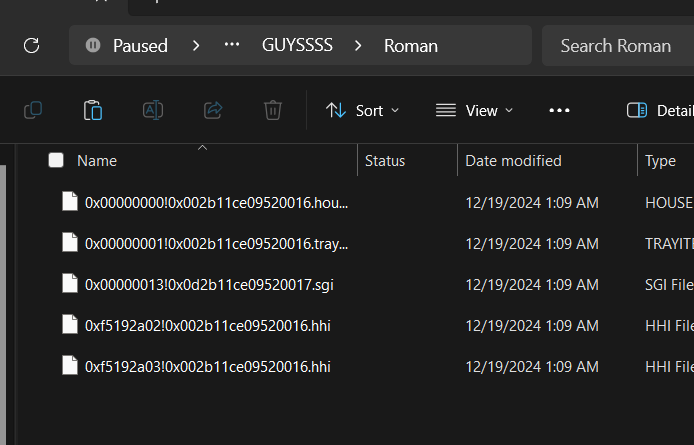694x445 pixels.
Task: Click the Search Roman input field
Action: pos(618,46)
